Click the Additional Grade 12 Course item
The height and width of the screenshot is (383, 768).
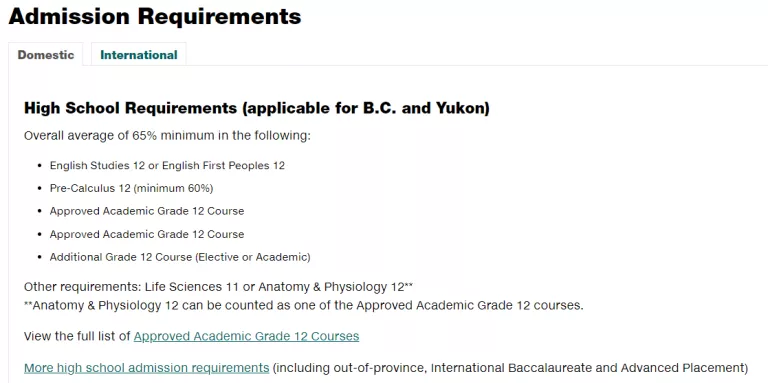coord(180,257)
